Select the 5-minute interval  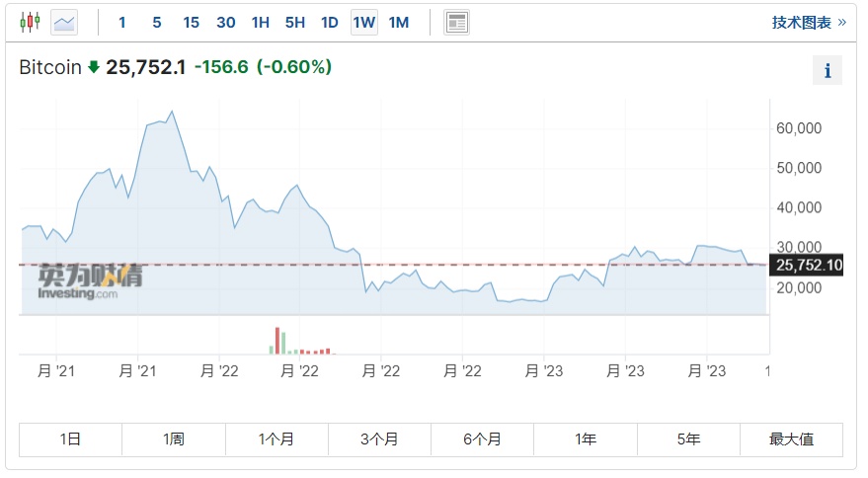pyautogui.click(x=157, y=22)
